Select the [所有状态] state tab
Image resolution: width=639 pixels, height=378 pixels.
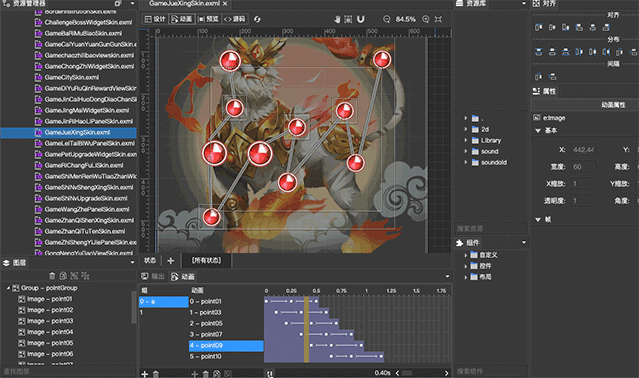click(206, 260)
